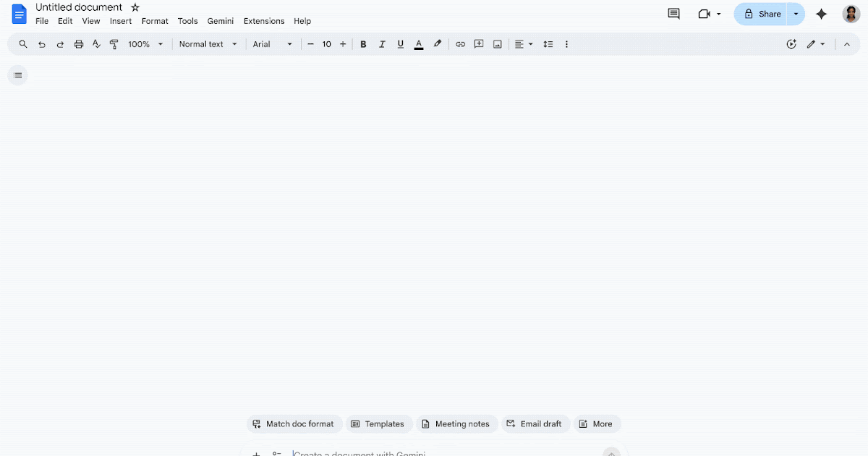Open the 100% zoom dropdown
Screen dimensions: 868x456
(145, 44)
